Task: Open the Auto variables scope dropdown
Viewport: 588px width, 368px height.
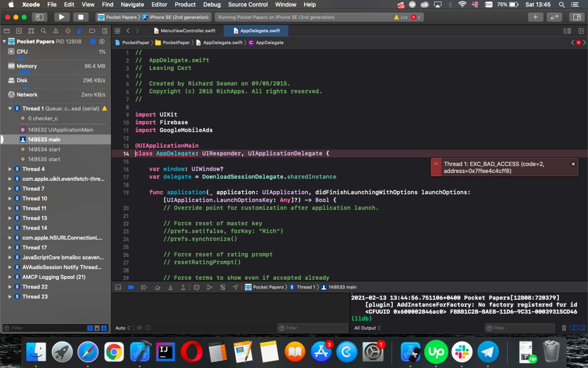Action: pyautogui.click(x=123, y=328)
